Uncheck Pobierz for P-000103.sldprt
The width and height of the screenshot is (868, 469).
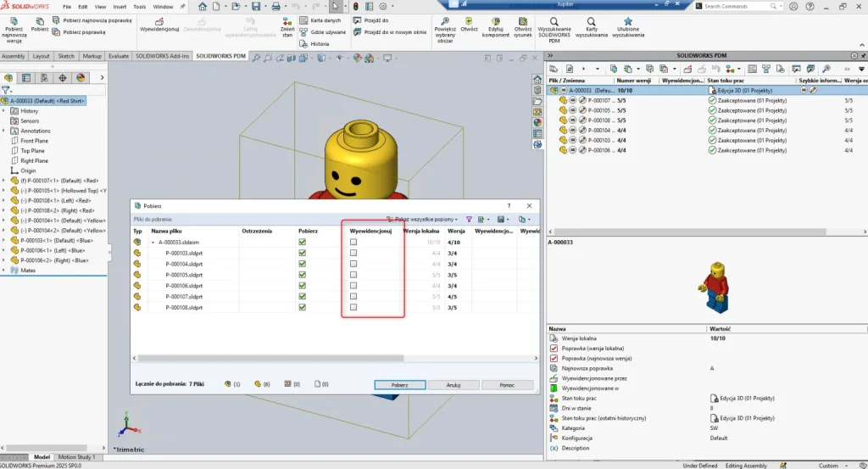tap(303, 253)
